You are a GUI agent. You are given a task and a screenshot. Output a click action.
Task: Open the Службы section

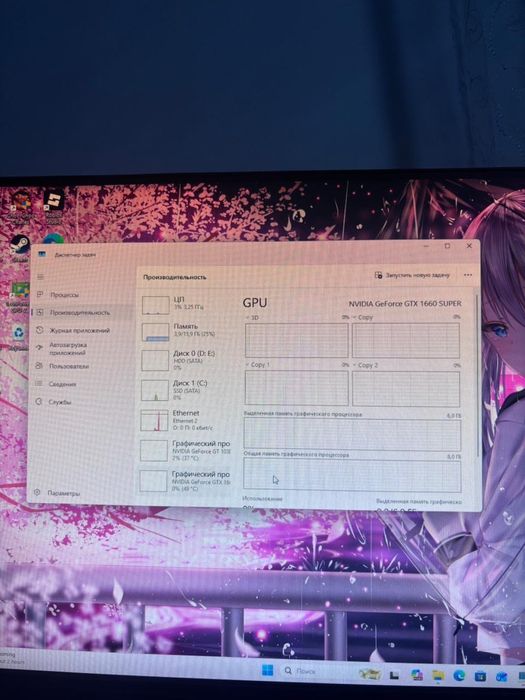[x=82, y=402]
